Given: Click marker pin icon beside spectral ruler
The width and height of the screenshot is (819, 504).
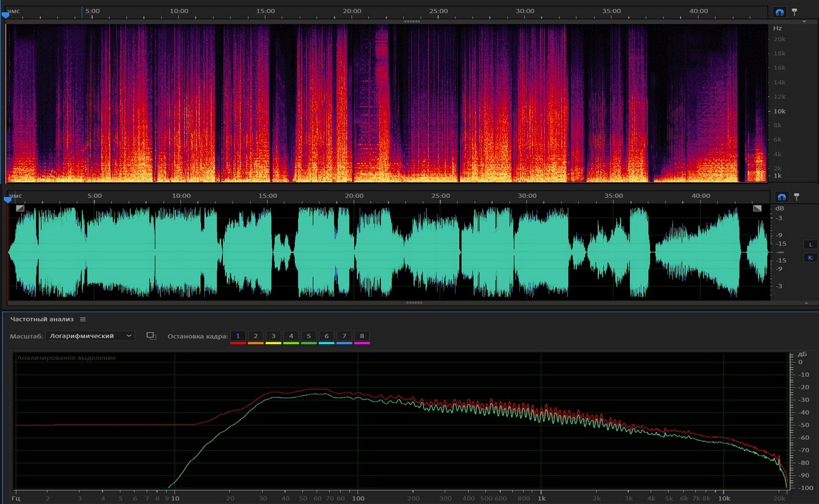Looking at the screenshot, I should coord(794,12).
